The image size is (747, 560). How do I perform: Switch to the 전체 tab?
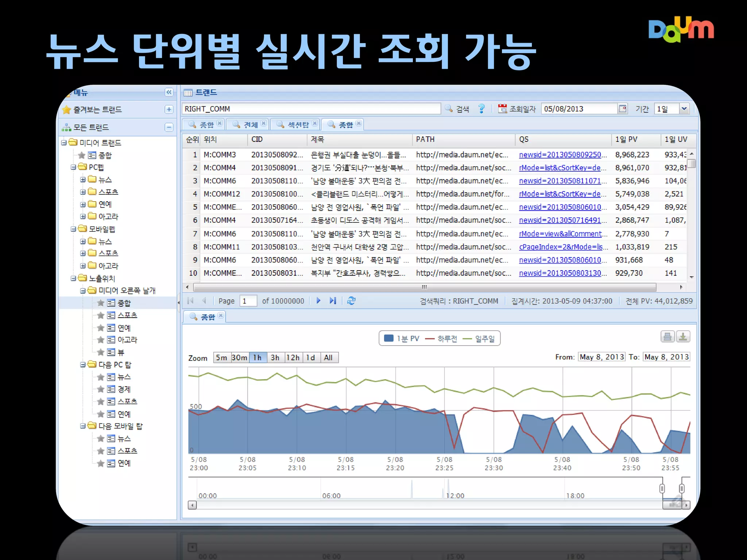[x=247, y=125]
